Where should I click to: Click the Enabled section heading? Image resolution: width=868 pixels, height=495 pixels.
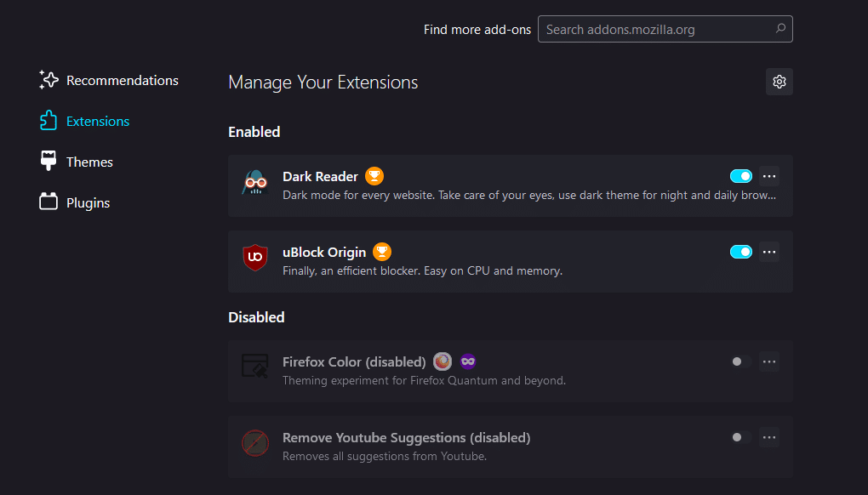tap(254, 132)
